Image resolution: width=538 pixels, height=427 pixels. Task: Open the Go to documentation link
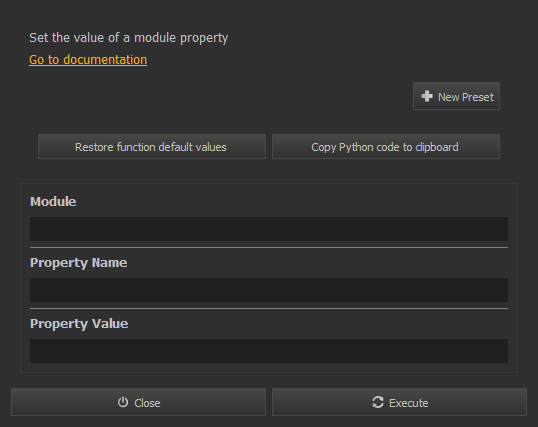[88, 60]
